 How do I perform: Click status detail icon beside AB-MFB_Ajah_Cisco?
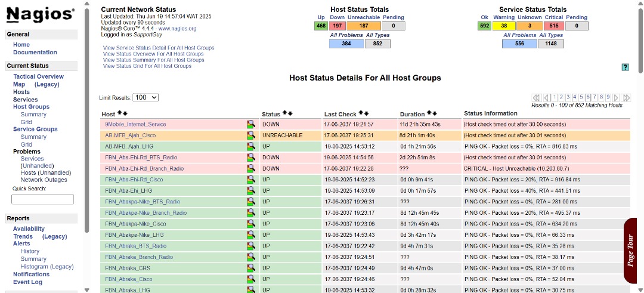coord(251,135)
